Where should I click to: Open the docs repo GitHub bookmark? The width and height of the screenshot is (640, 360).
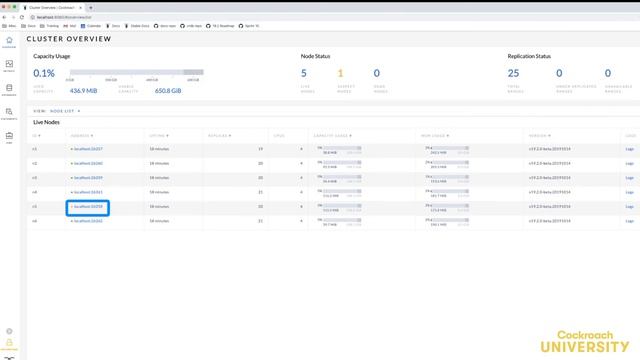click(x=165, y=26)
